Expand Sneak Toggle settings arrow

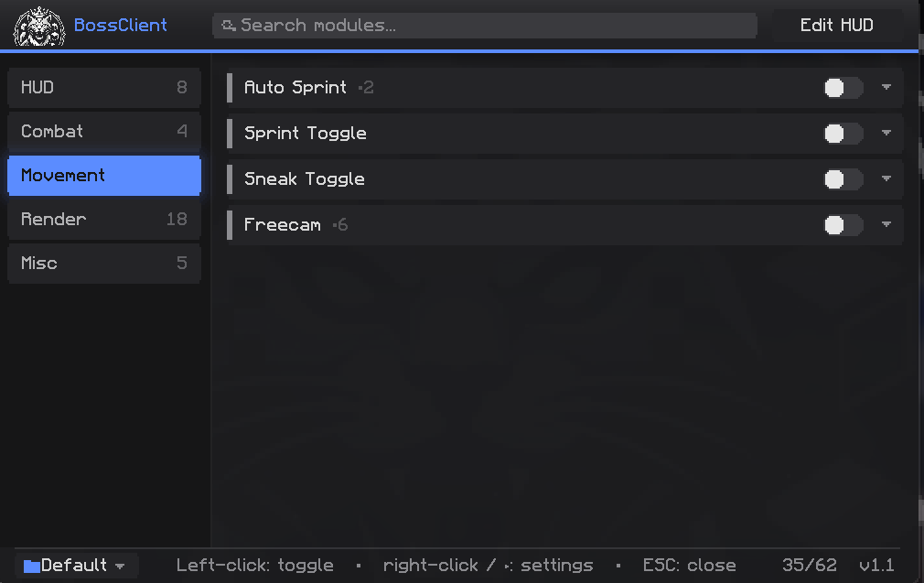(886, 178)
